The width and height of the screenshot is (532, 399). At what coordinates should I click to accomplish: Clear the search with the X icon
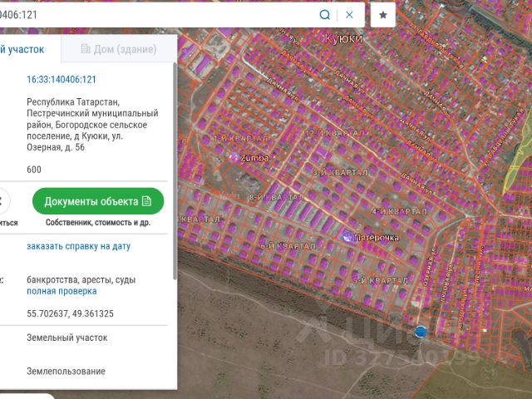349,15
